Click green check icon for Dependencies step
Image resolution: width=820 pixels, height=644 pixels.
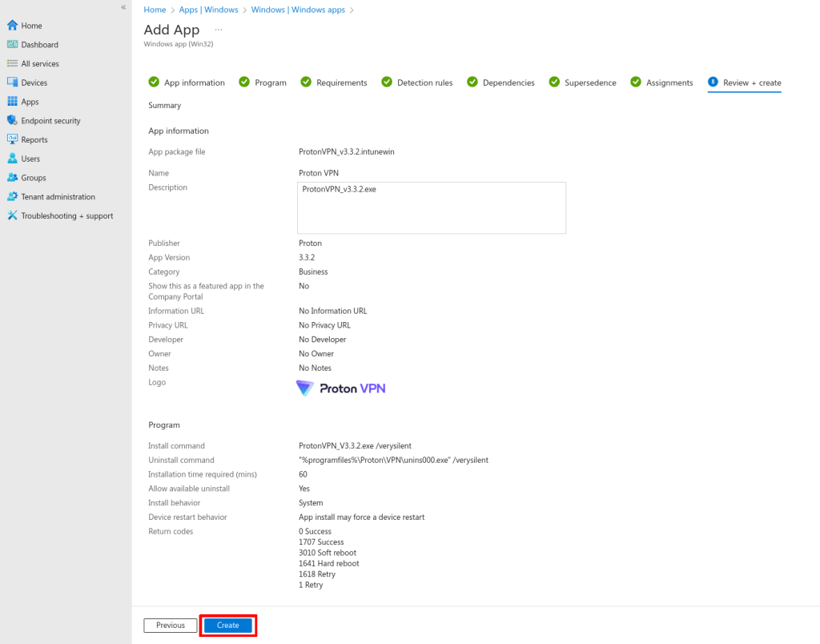coord(472,82)
